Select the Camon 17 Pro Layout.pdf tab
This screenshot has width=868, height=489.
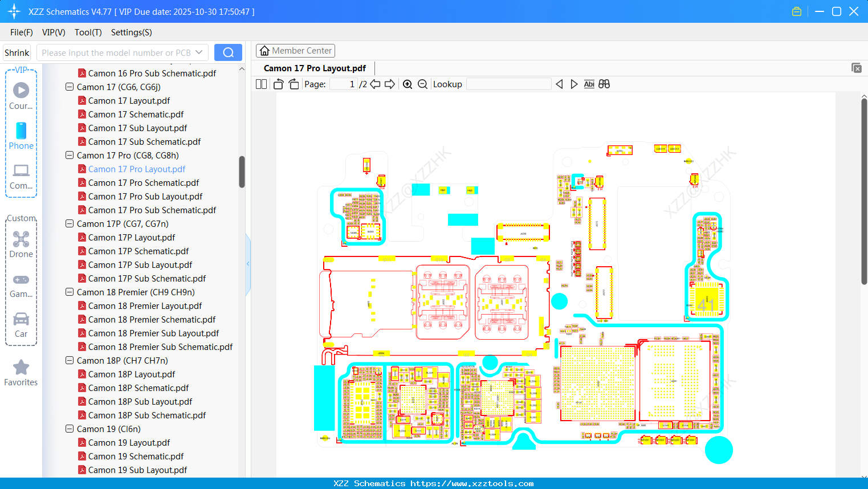click(x=315, y=68)
